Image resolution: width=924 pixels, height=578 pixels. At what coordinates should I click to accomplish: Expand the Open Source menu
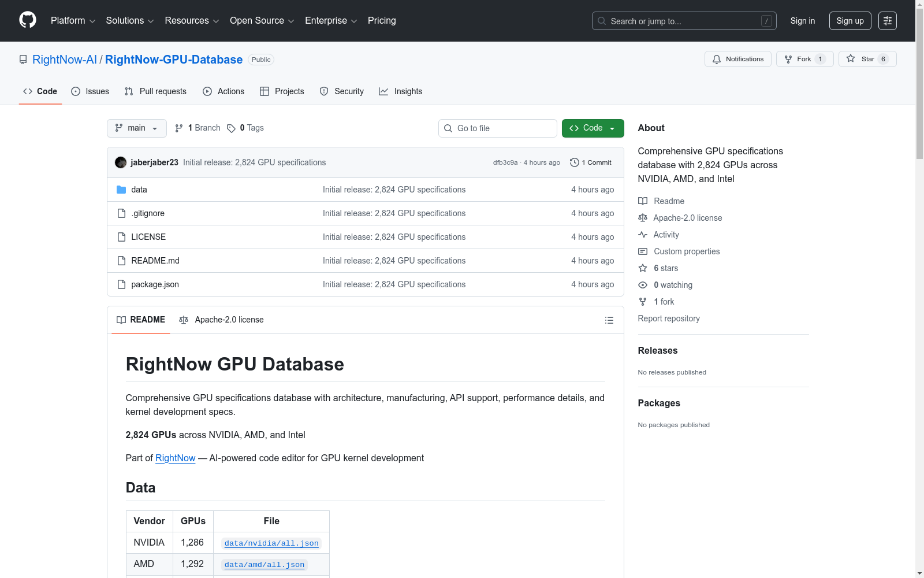tap(262, 21)
